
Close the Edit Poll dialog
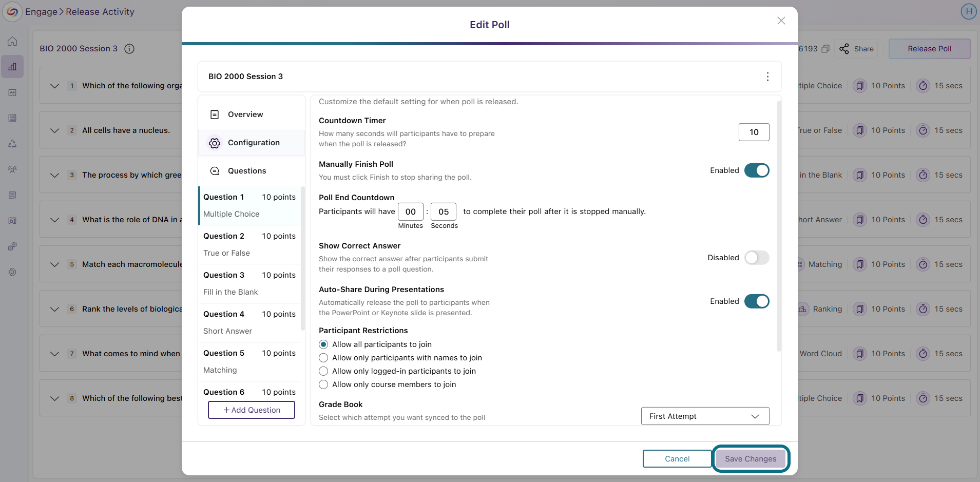(781, 21)
